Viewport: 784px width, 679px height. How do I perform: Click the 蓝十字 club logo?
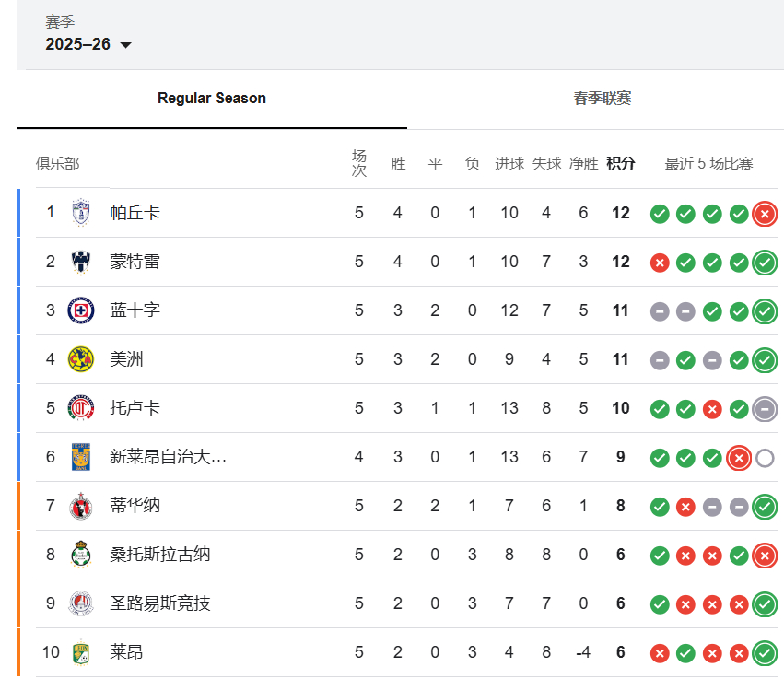(81, 310)
